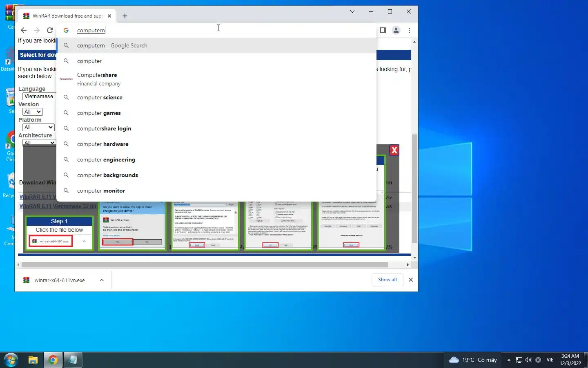Open the Windows Start button
Viewport: 588px width, 368px height.
[11, 360]
